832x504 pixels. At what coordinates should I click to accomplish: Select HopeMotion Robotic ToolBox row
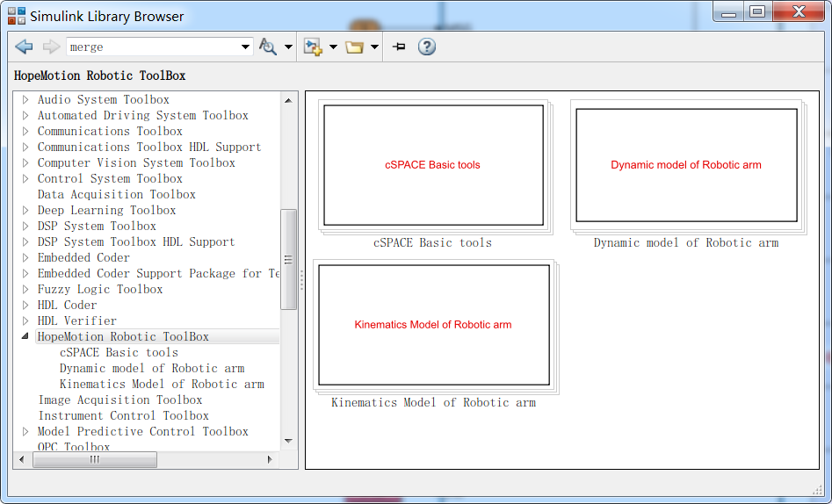pos(157,336)
